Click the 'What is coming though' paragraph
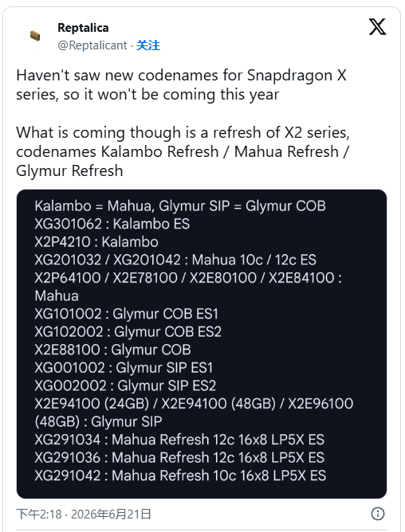The height and width of the screenshot is (532, 405). point(183,151)
